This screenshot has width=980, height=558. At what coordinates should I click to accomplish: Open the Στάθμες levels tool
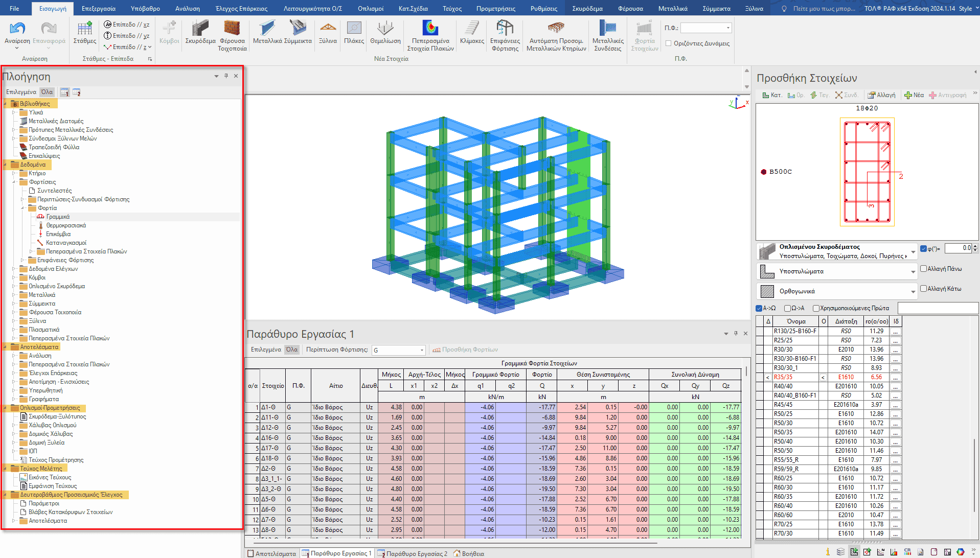coord(84,32)
